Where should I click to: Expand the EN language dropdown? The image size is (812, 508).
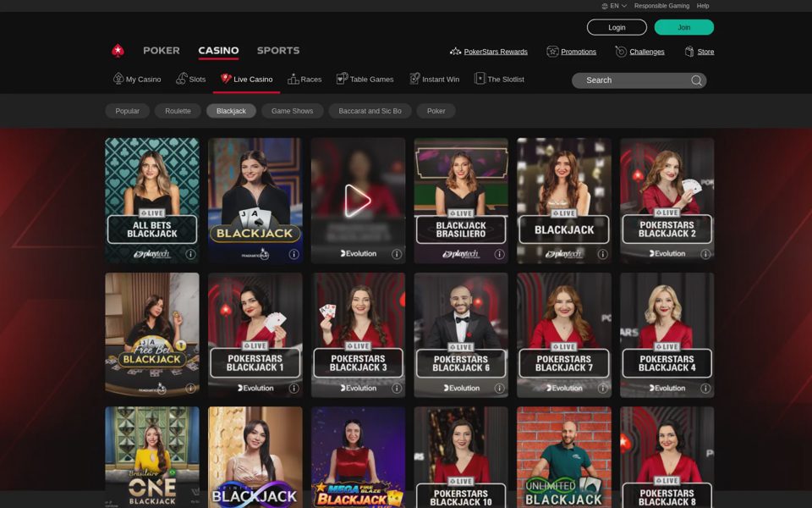click(x=623, y=6)
